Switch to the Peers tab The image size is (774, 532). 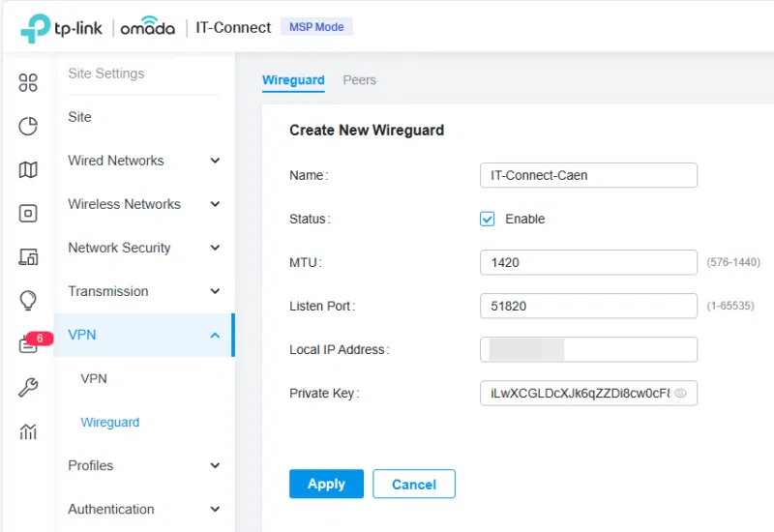click(x=359, y=80)
